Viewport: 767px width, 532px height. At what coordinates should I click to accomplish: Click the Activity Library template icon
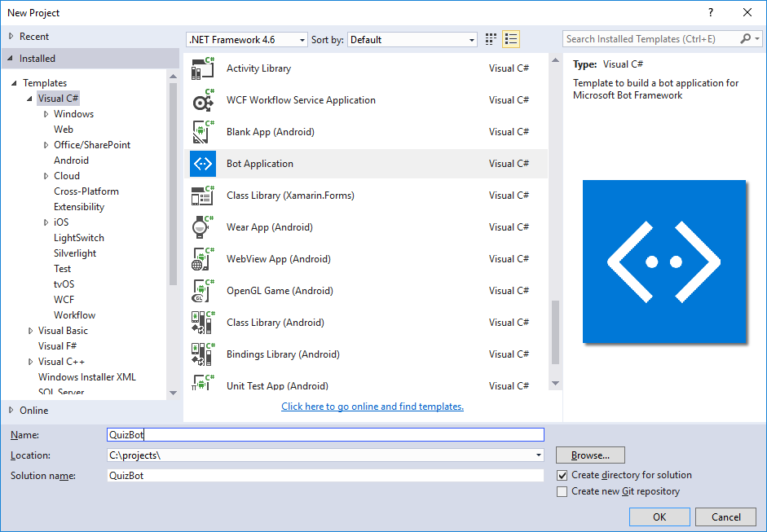[x=202, y=68]
